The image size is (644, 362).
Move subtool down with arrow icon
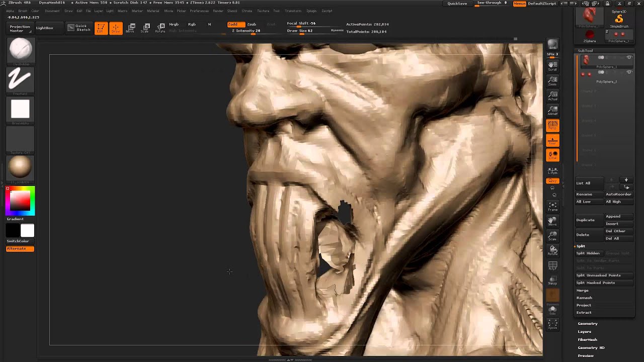tap(626, 180)
